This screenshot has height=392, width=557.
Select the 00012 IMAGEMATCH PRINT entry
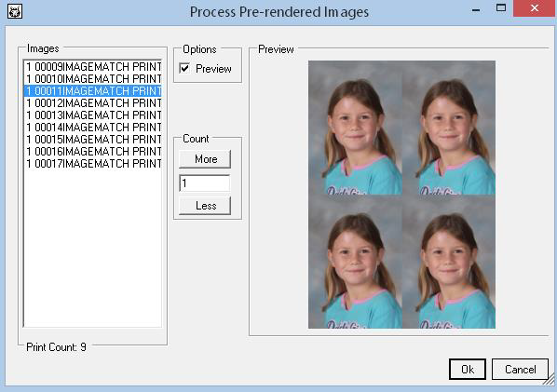tap(93, 103)
